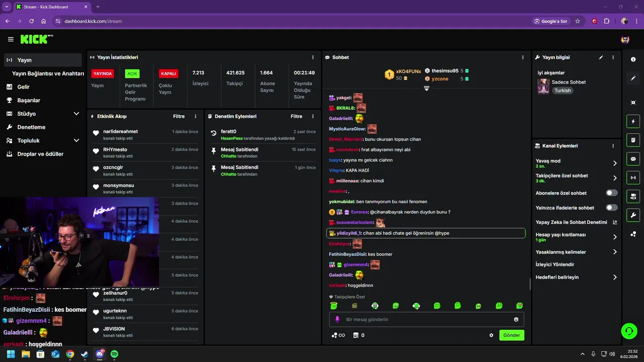This screenshot has height=362, width=644.
Task: Toggle the document panel in the right rail
Action: 633,140
